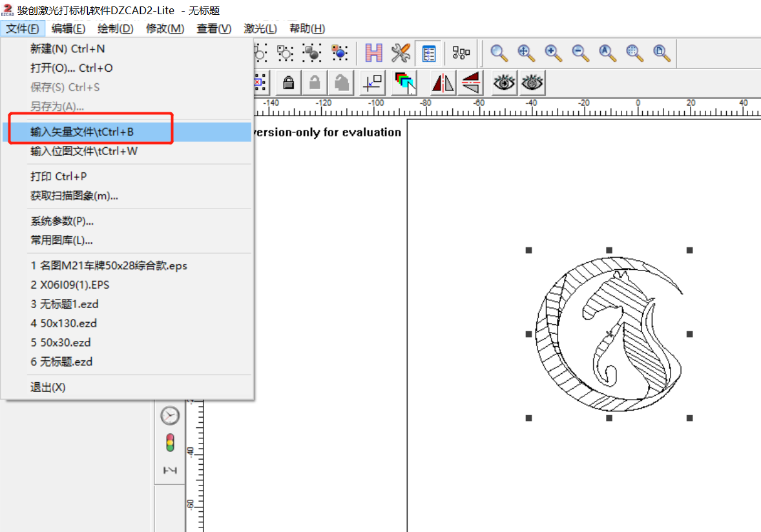Open the 绘制(D) menu
The height and width of the screenshot is (532, 761).
(x=116, y=28)
